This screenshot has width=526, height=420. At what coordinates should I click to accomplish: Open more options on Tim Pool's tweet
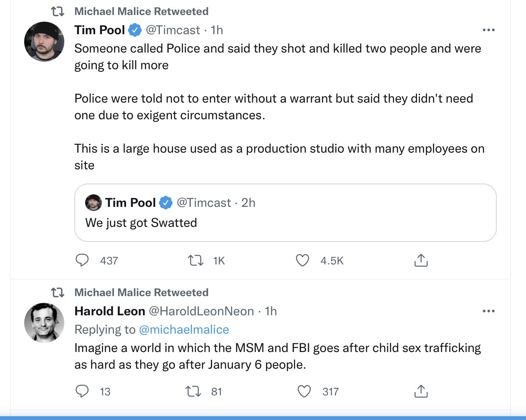tap(488, 30)
